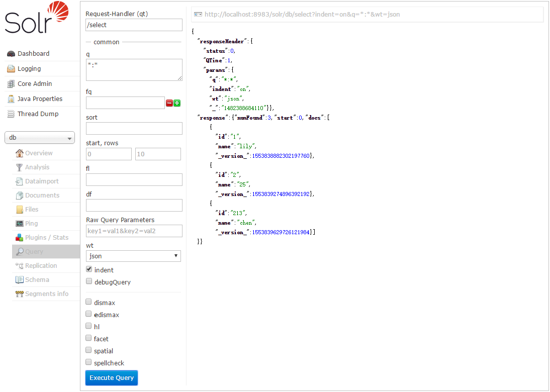Click the sort input field
The height and width of the screenshot is (392, 550).
pyautogui.click(x=134, y=128)
